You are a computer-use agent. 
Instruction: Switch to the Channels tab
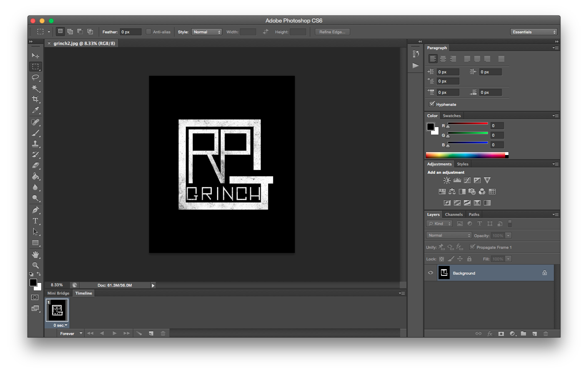(x=454, y=215)
